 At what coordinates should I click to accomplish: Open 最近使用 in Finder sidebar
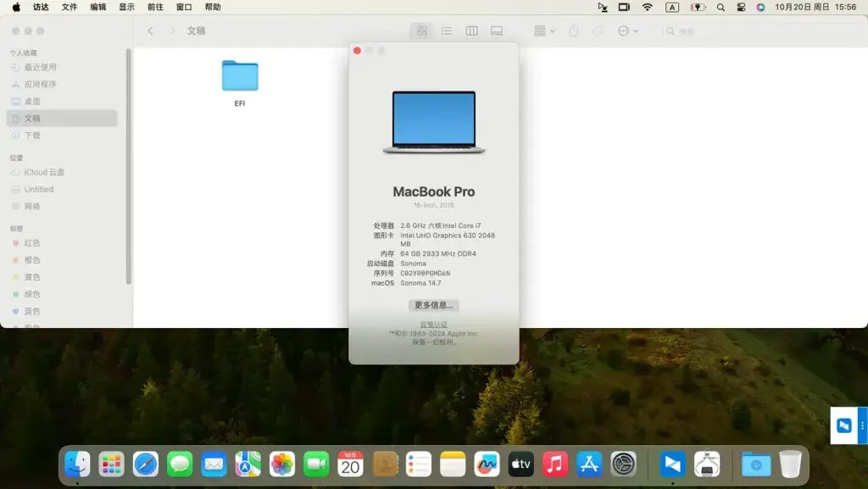coord(40,67)
